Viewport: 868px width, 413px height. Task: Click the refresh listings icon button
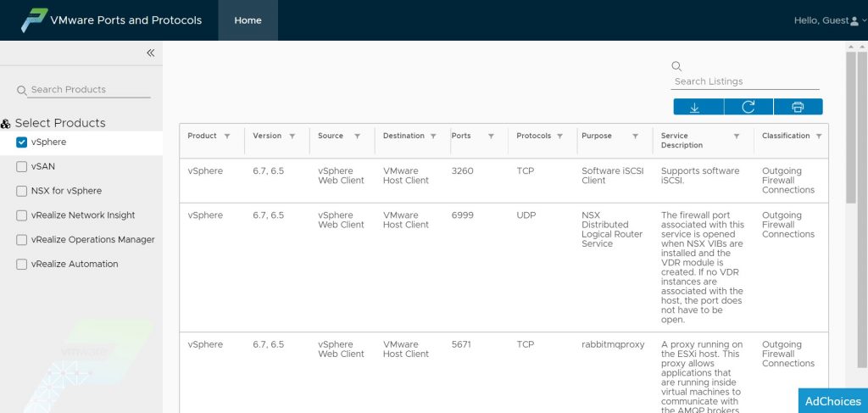(x=748, y=107)
